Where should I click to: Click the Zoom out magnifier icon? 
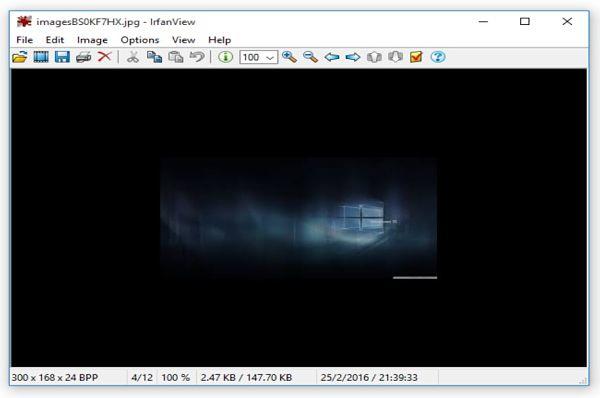click(310, 57)
